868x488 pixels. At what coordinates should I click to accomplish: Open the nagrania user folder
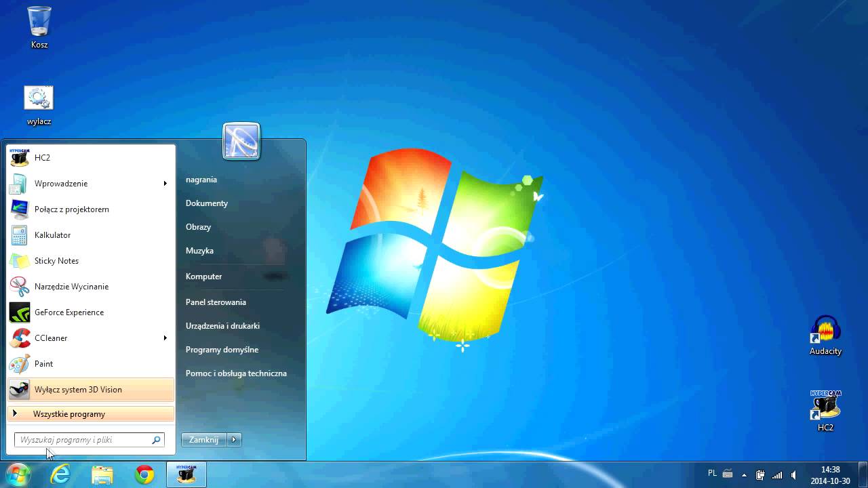201,180
